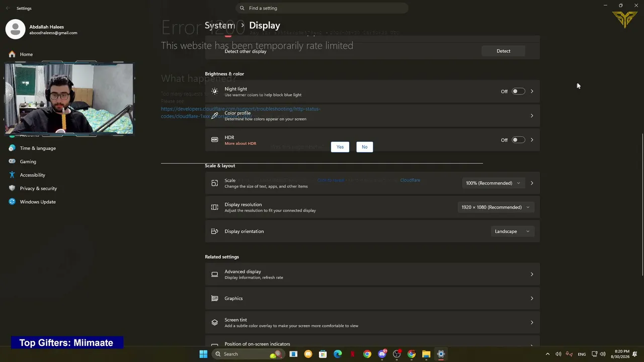
Task: Expand HDR settings chevron
Action: pos(532,140)
